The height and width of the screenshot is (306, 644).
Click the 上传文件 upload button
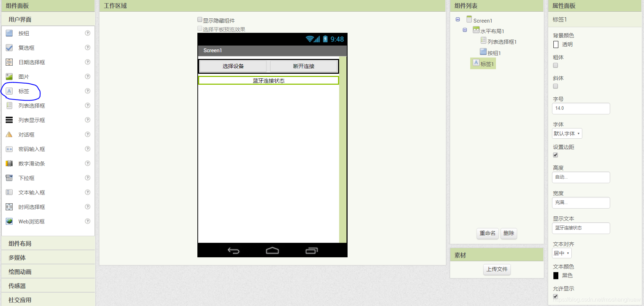click(x=497, y=269)
